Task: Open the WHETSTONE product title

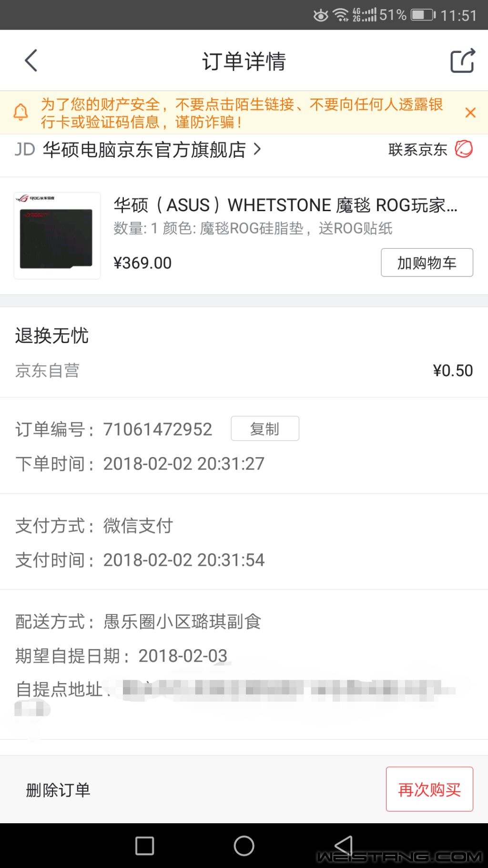Action: click(x=285, y=205)
